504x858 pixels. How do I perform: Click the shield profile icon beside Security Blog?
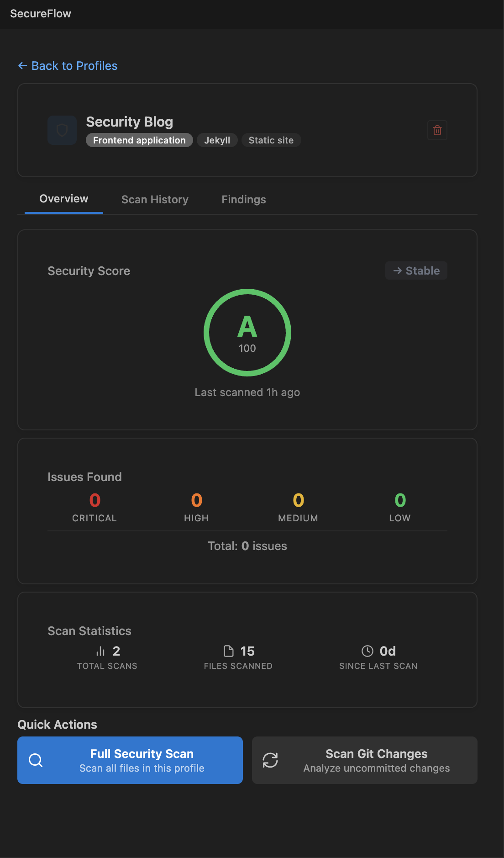62,130
